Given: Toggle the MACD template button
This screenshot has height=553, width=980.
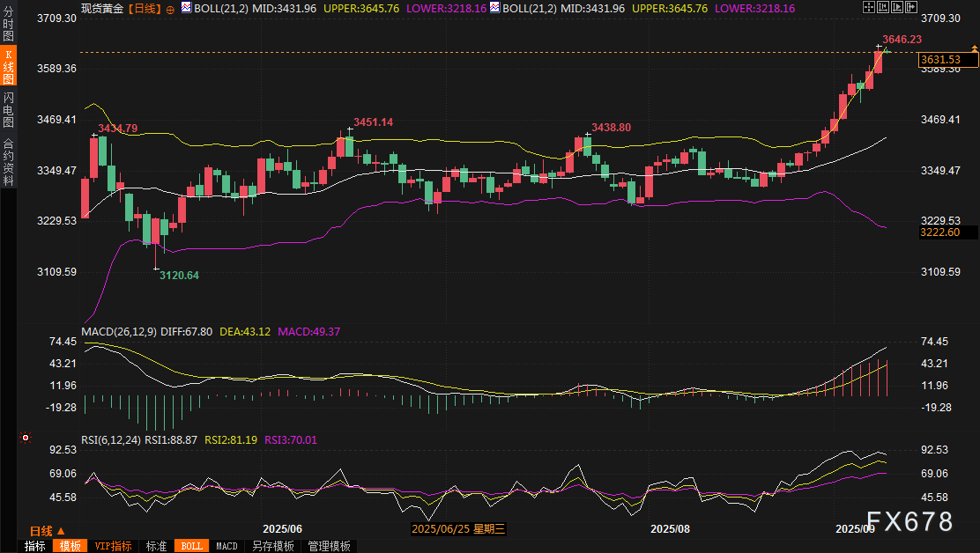Looking at the screenshot, I should pos(226,546).
